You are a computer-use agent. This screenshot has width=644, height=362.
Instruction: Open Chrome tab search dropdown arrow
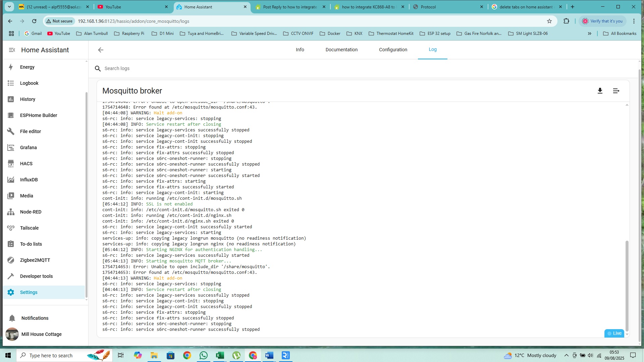pos(9,7)
